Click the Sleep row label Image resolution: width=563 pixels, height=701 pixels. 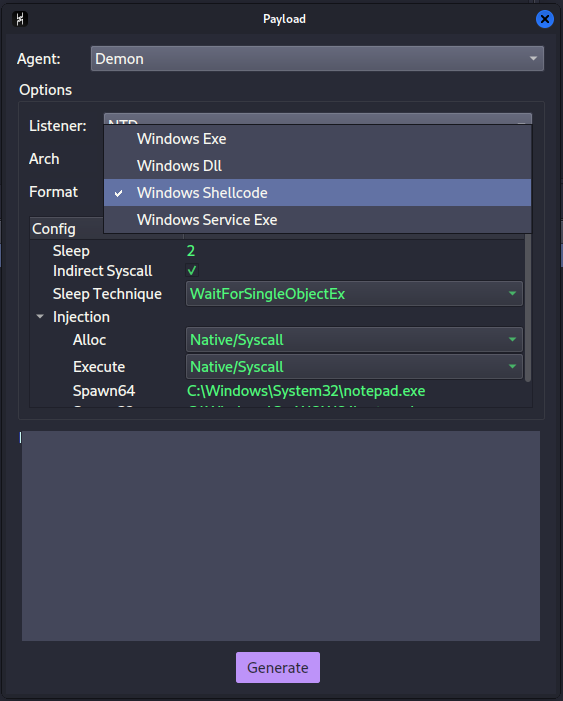click(x=71, y=251)
